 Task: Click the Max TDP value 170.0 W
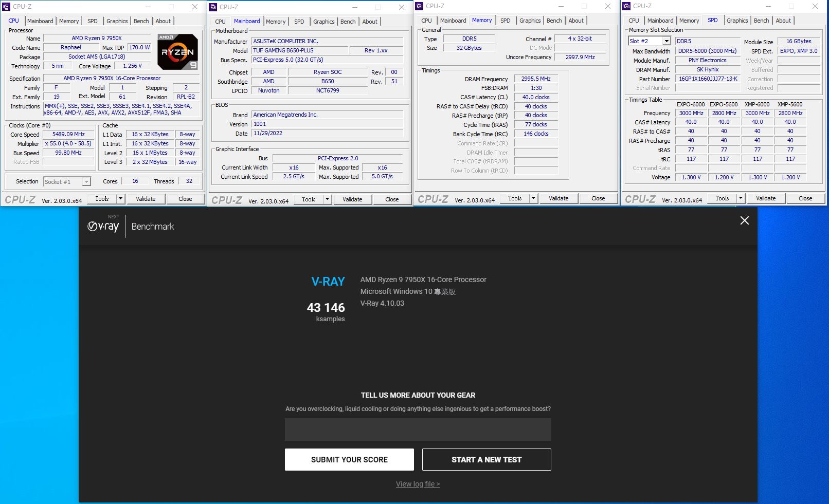(139, 47)
